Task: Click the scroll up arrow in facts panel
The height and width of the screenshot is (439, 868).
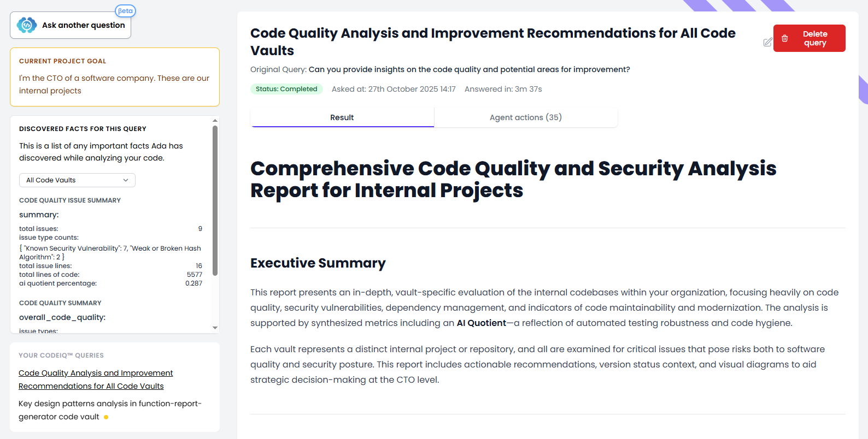Action: pyautogui.click(x=215, y=121)
